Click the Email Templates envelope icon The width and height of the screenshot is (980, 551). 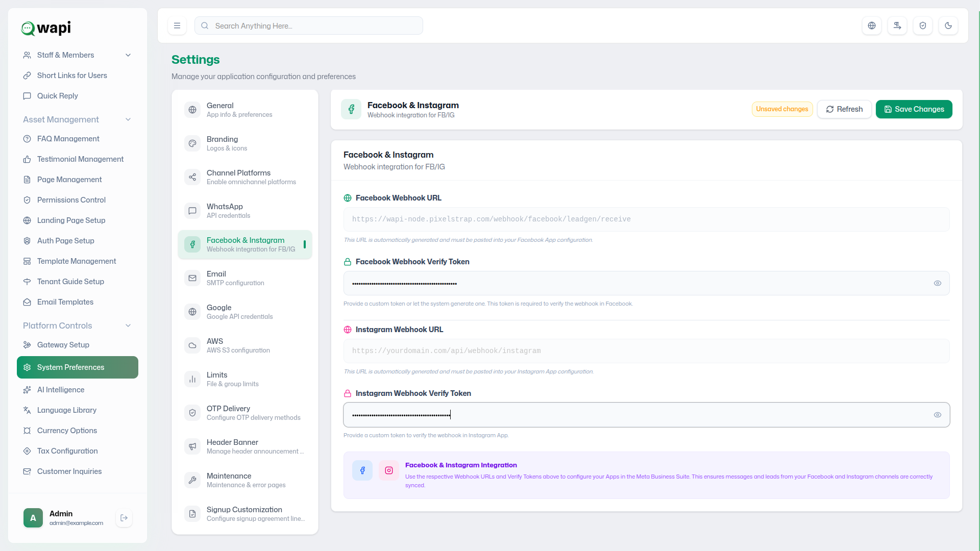[27, 302]
